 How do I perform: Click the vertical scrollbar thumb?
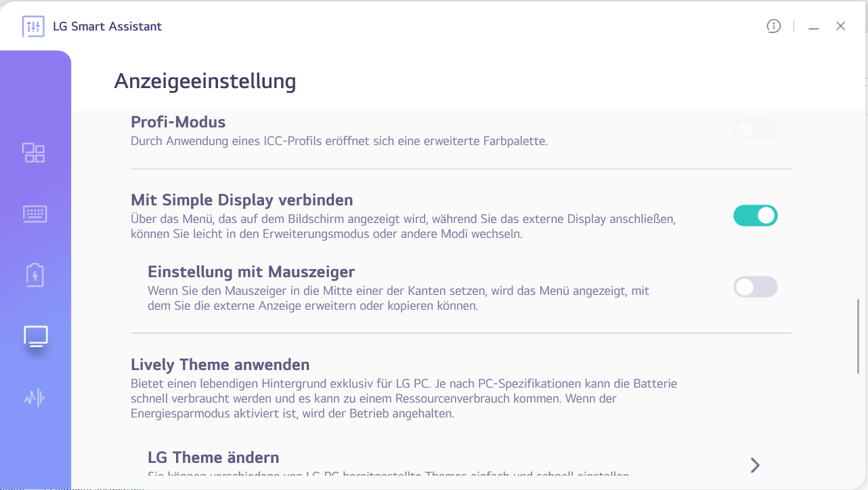[859, 335]
